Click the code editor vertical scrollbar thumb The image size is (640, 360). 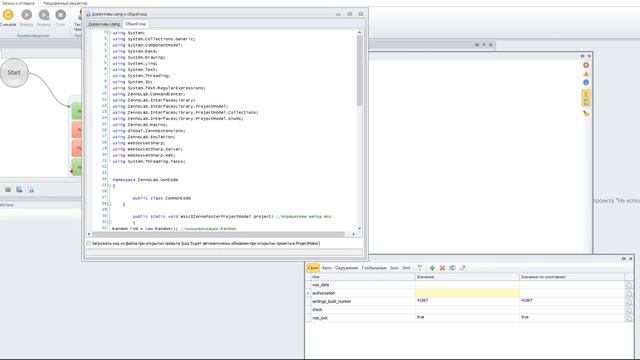pyautogui.click(x=359, y=71)
